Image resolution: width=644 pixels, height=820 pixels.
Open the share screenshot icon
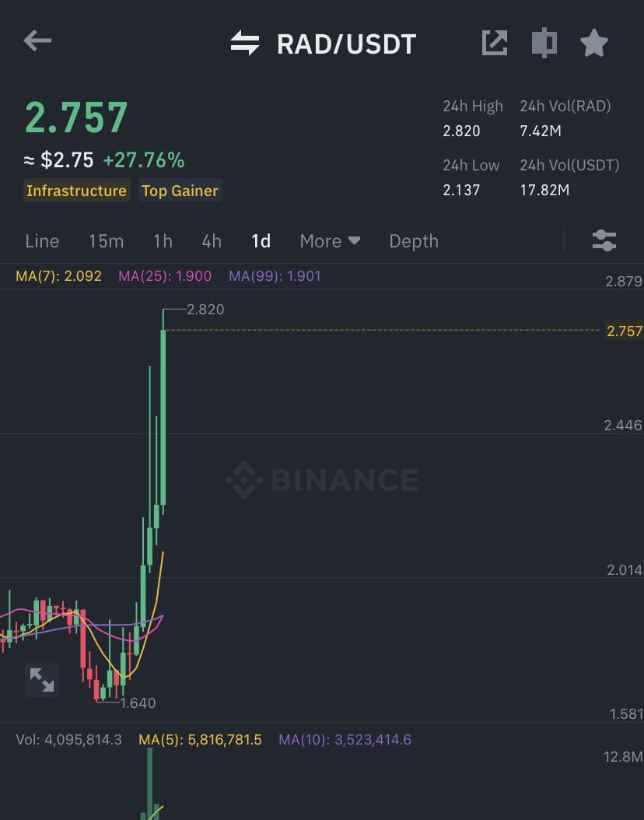tap(494, 43)
